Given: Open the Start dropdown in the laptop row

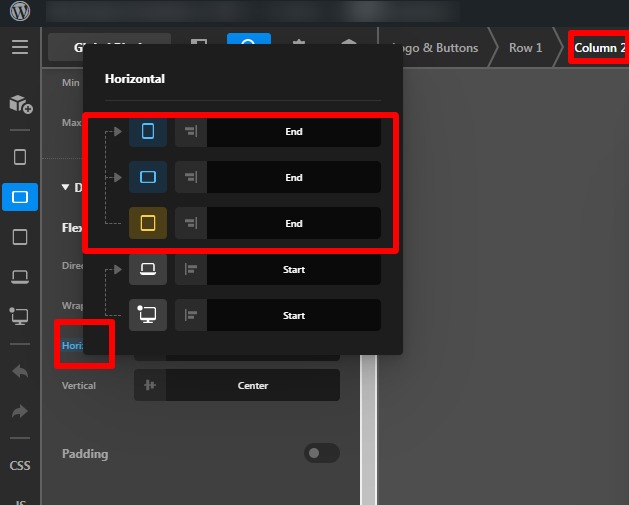Looking at the screenshot, I should tap(293, 269).
